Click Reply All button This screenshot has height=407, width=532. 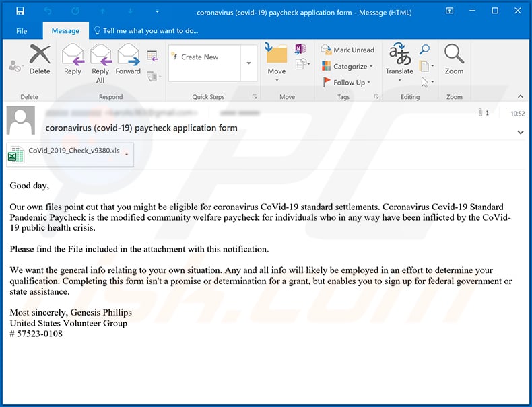100,64
